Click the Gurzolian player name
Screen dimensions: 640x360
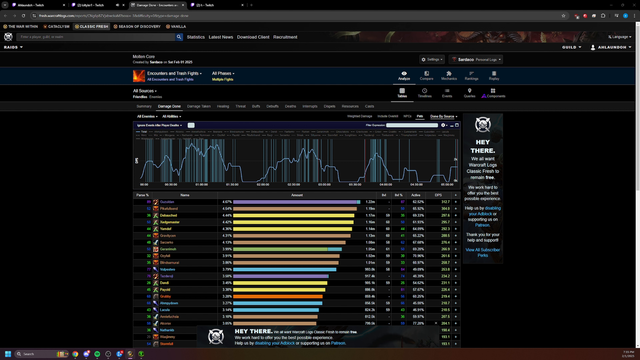click(167, 202)
